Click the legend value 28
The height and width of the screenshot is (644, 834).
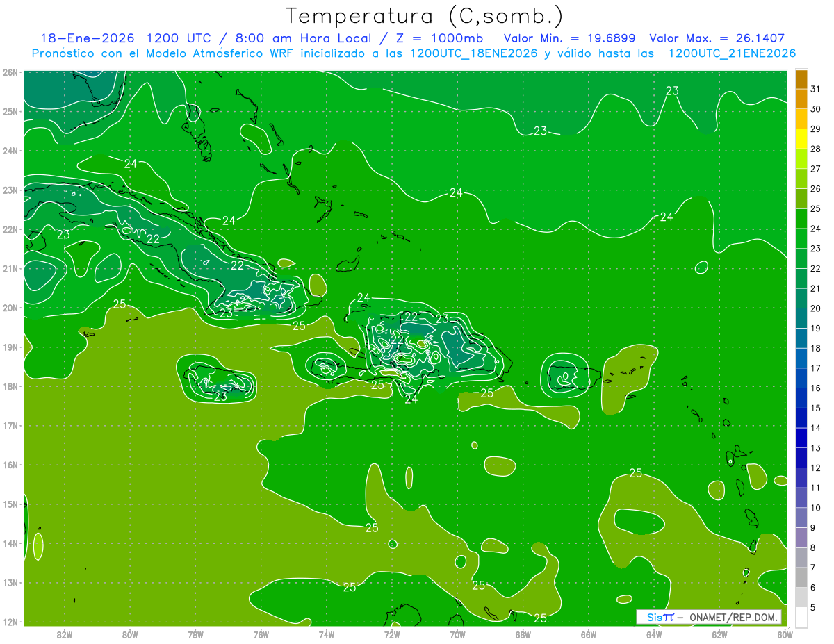(x=815, y=149)
